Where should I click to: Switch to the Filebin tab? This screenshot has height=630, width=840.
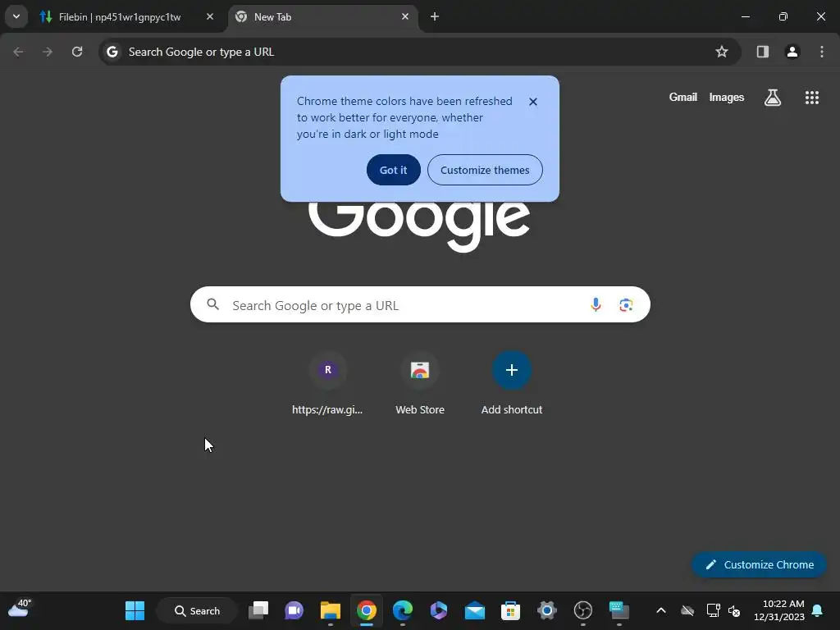[x=127, y=17]
